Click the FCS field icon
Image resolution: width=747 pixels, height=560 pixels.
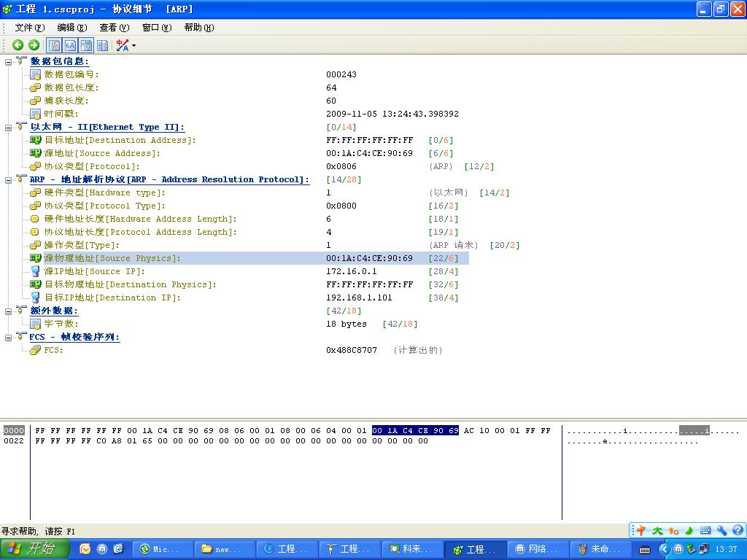tap(35, 350)
